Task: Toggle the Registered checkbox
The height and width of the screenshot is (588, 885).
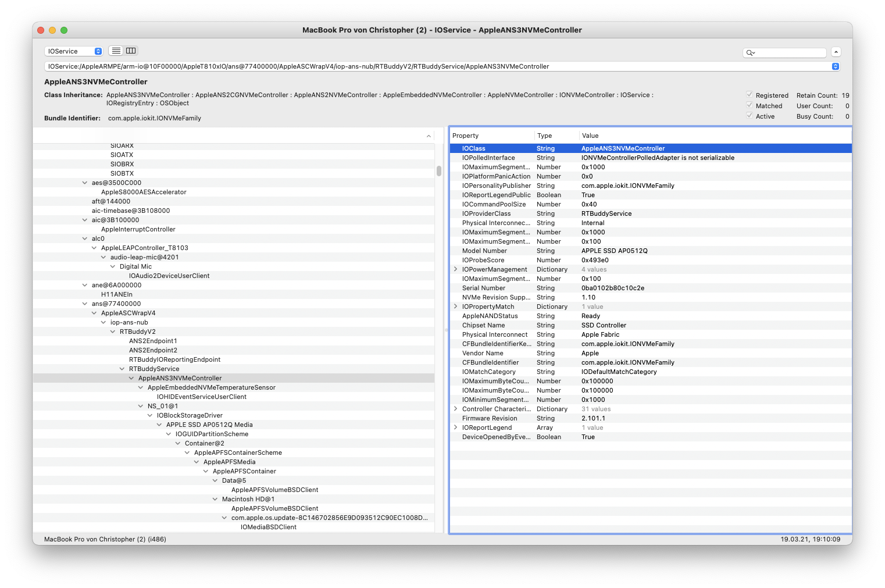Action: (x=750, y=95)
